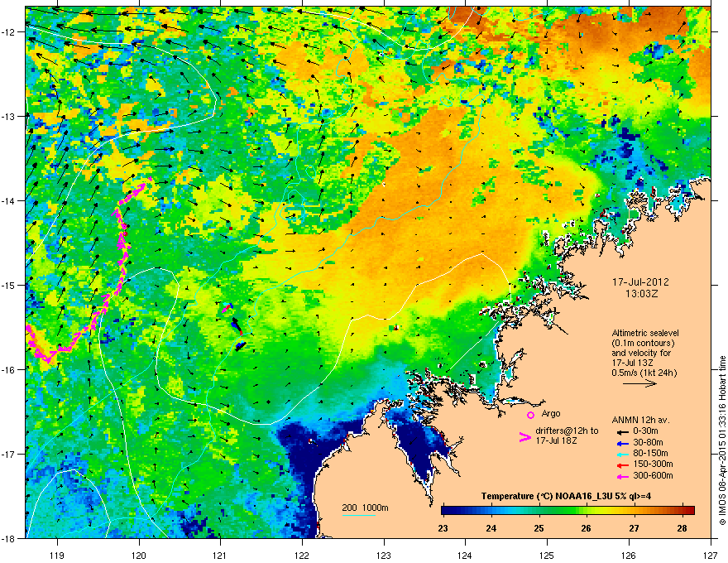Click the colorbar tick label 24

pos(491,528)
